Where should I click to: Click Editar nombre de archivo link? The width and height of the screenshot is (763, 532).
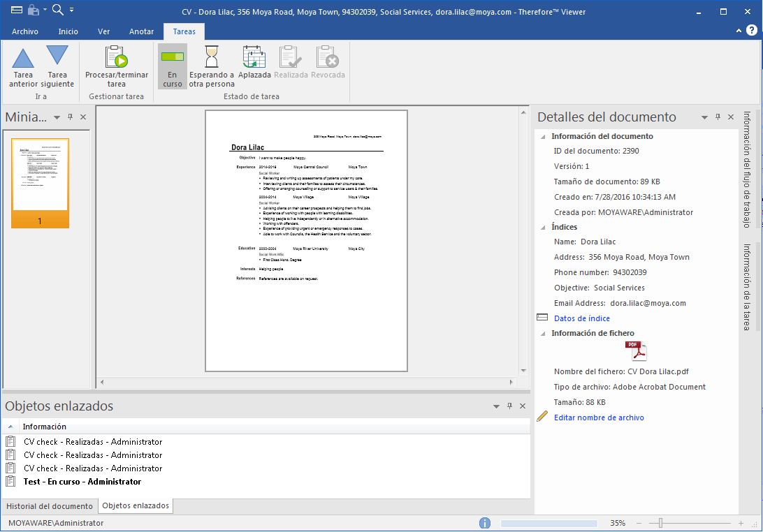tap(599, 418)
